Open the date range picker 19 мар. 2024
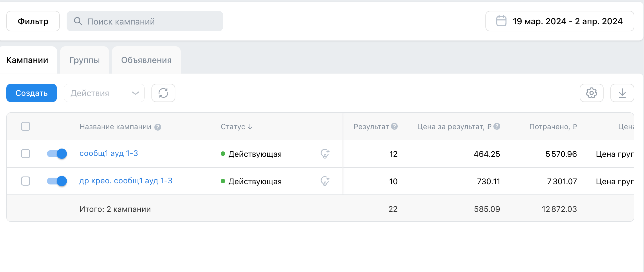This screenshot has width=644, height=272. pyautogui.click(x=560, y=21)
